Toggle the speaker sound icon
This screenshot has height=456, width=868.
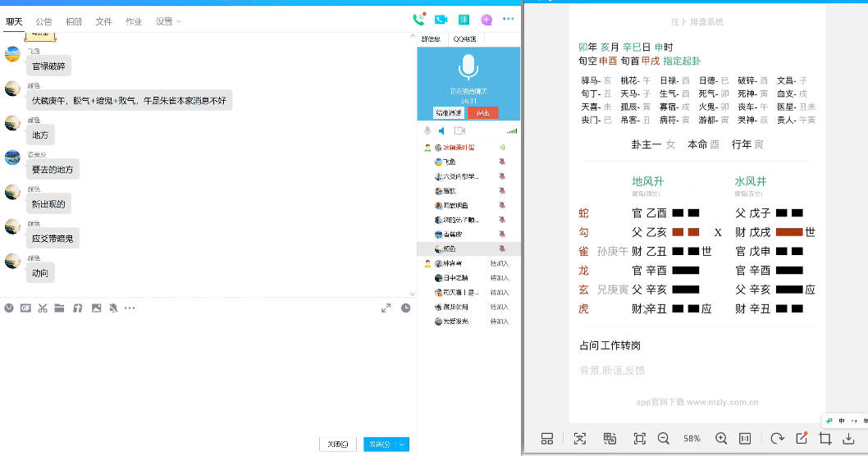point(441,131)
